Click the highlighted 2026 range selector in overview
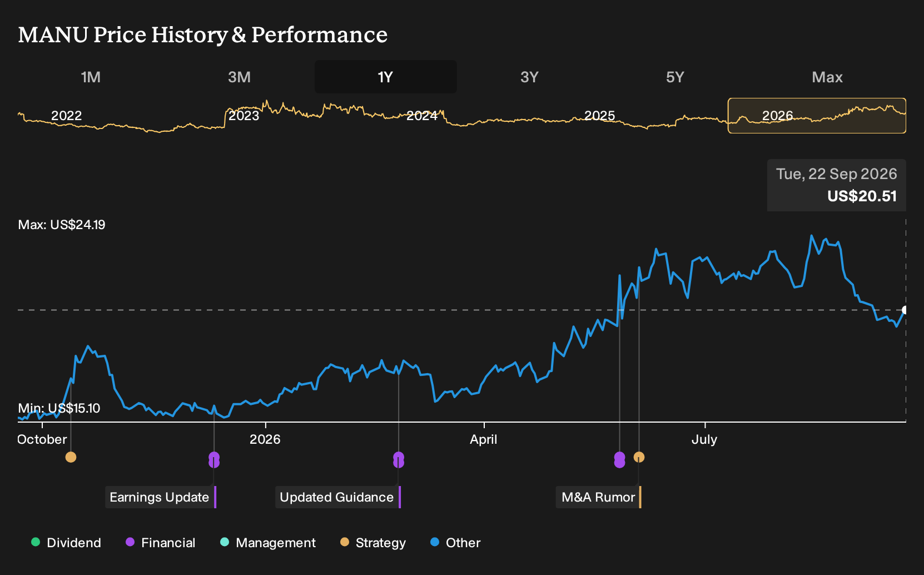 click(x=817, y=116)
